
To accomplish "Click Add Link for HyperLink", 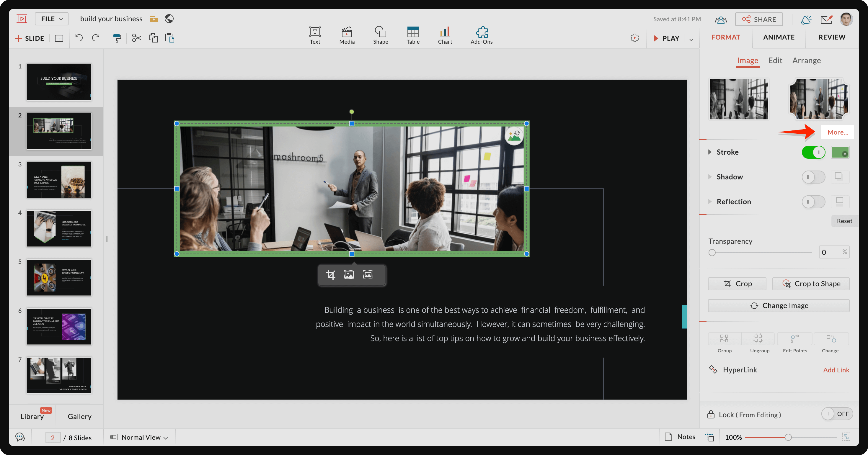I will coord(836,369).
